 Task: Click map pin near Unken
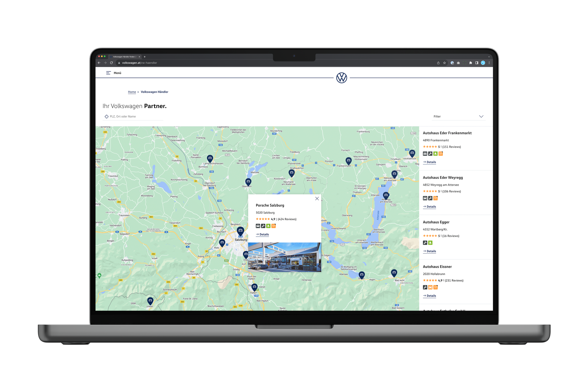150,301
